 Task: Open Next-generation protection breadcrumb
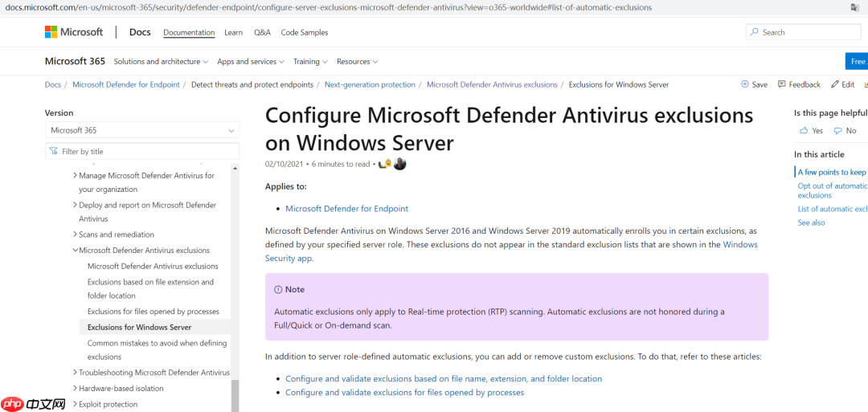coord(370,84)
